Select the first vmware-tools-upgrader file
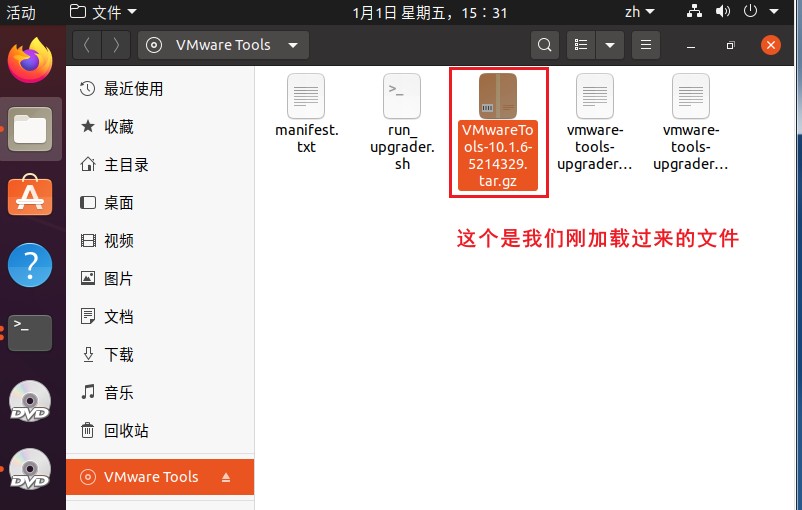 pyautogui.click(x=594, y=122)
